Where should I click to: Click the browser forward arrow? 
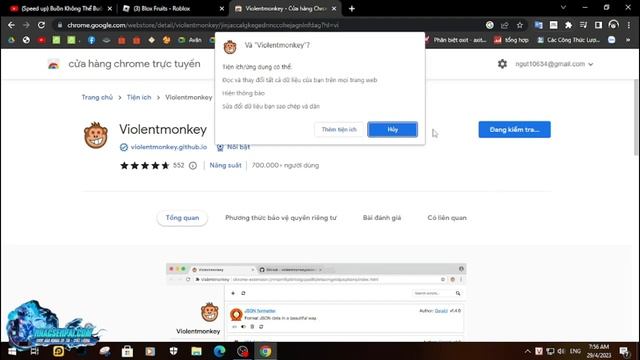click(26, 25)
